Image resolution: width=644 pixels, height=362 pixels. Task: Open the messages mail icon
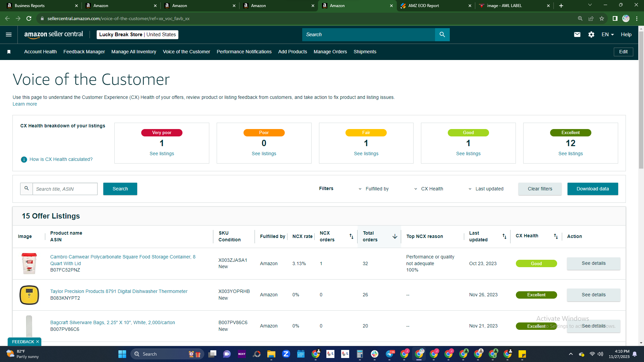(577, 35)
